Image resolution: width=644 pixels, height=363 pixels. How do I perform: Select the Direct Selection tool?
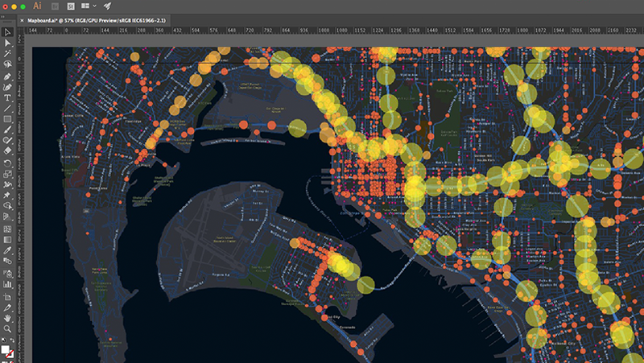pos(7,42)
